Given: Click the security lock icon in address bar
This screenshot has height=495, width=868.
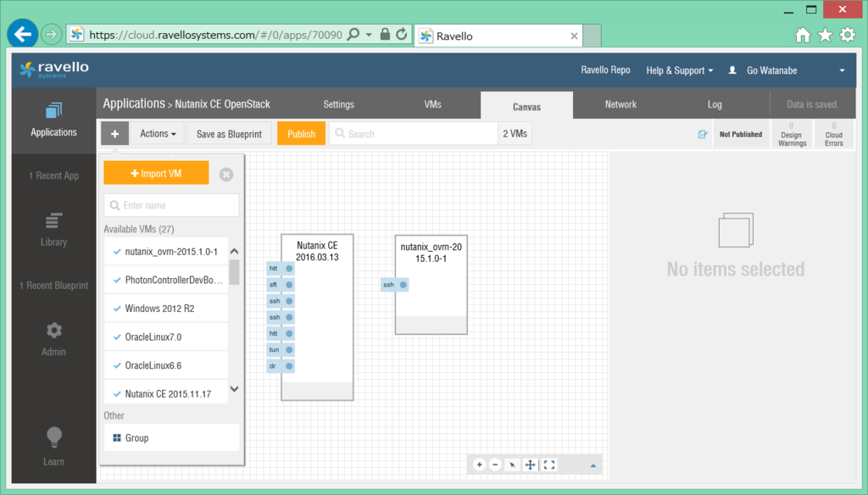Looking at the screenshot, I should point(385,35).
